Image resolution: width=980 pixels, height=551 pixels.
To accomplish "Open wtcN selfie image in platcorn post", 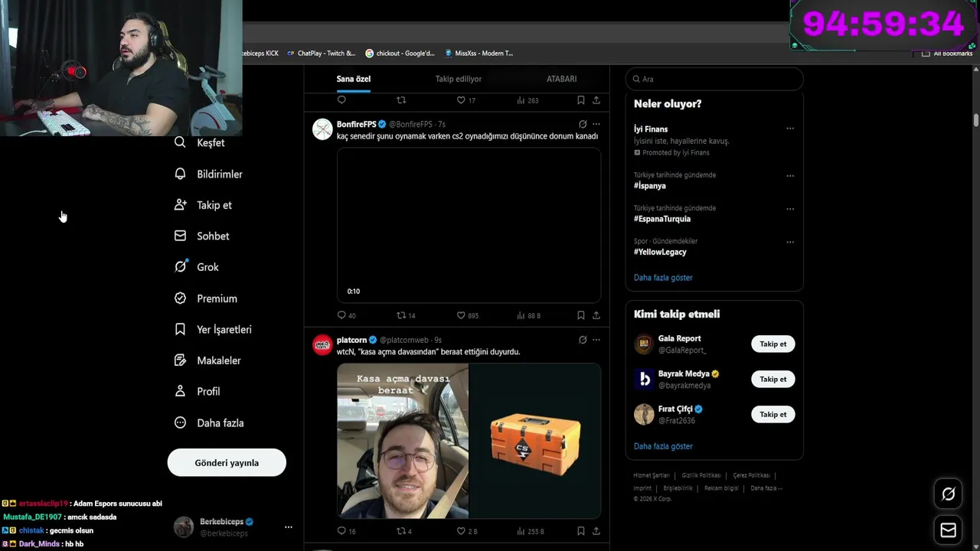I will 403,441.
